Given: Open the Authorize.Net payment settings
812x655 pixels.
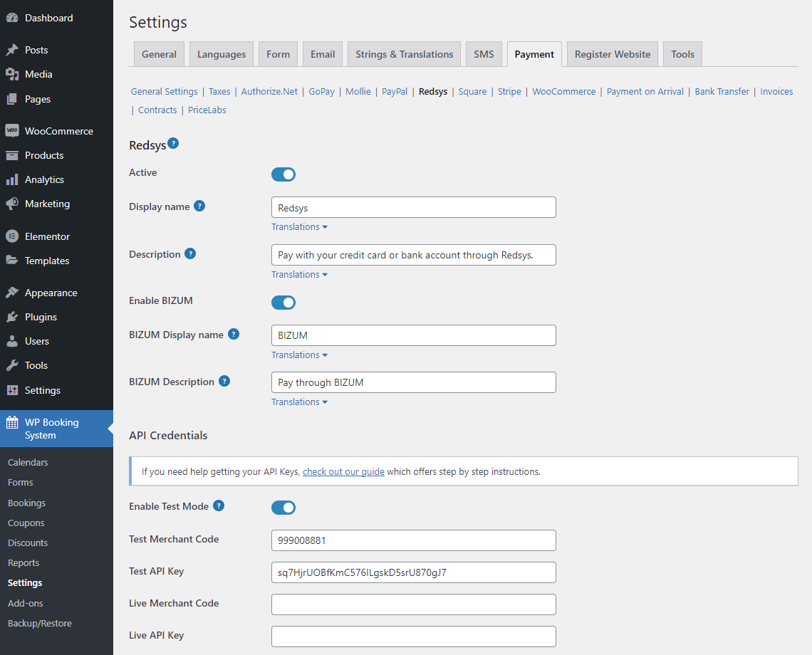Looking at the screenshot, I should coord(269,92).
